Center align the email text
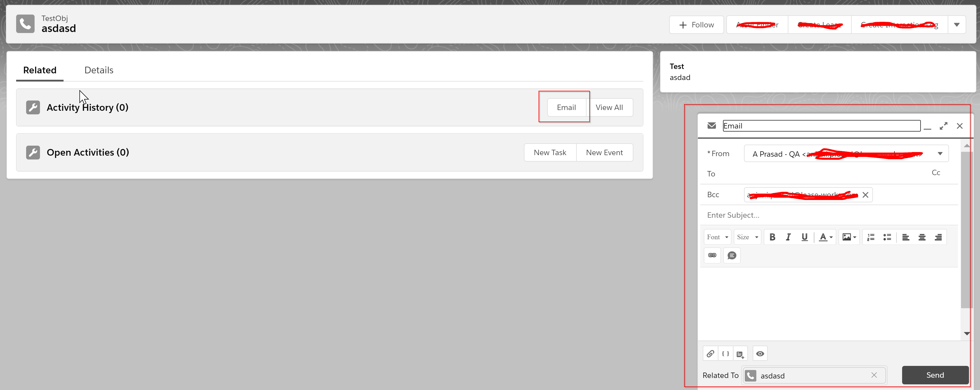 [922, 237]
